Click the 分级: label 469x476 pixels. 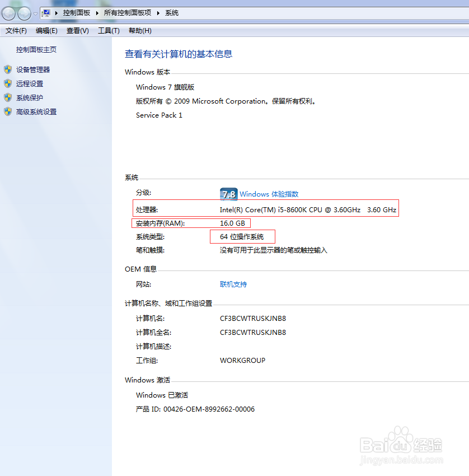point(143,193)
